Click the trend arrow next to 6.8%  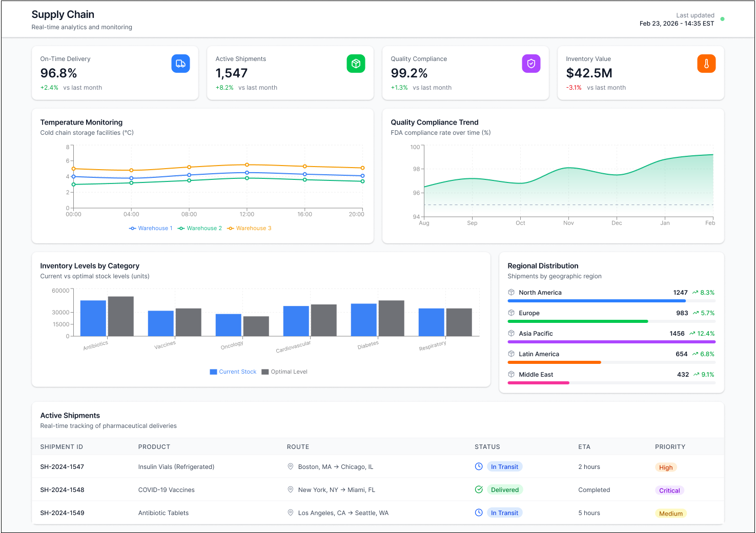coord(695,354)
